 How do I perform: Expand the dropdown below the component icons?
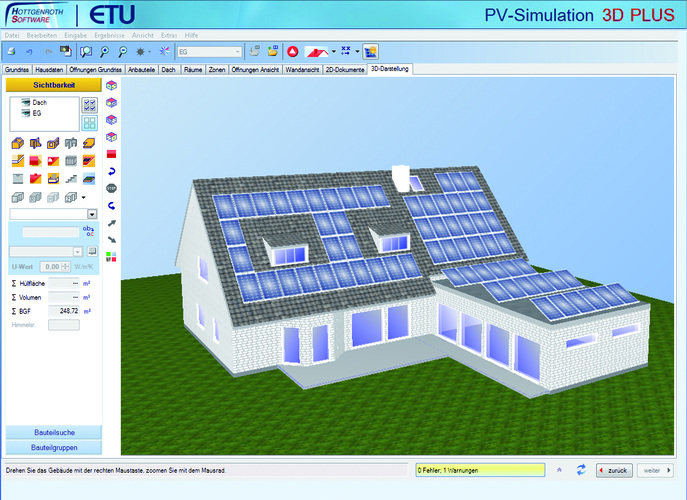(92, 213)
